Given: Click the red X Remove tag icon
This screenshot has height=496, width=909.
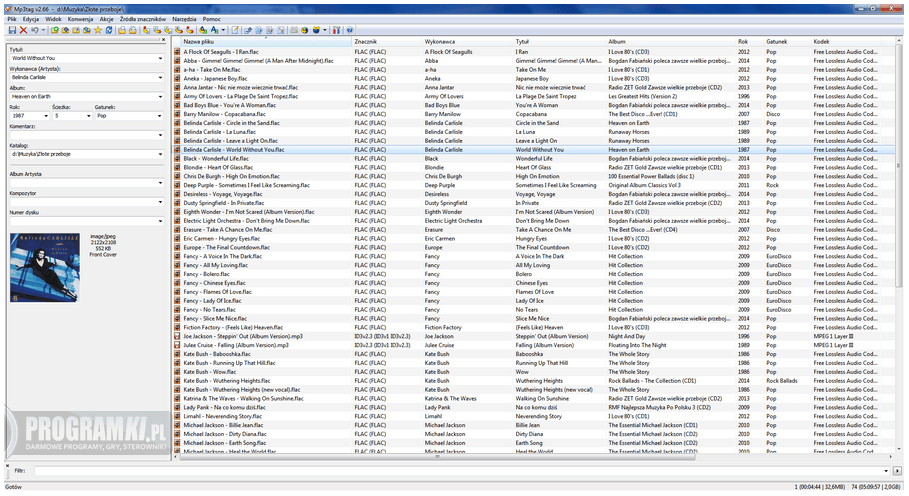Looking at the screenshot, I should (x=23, y=30).
